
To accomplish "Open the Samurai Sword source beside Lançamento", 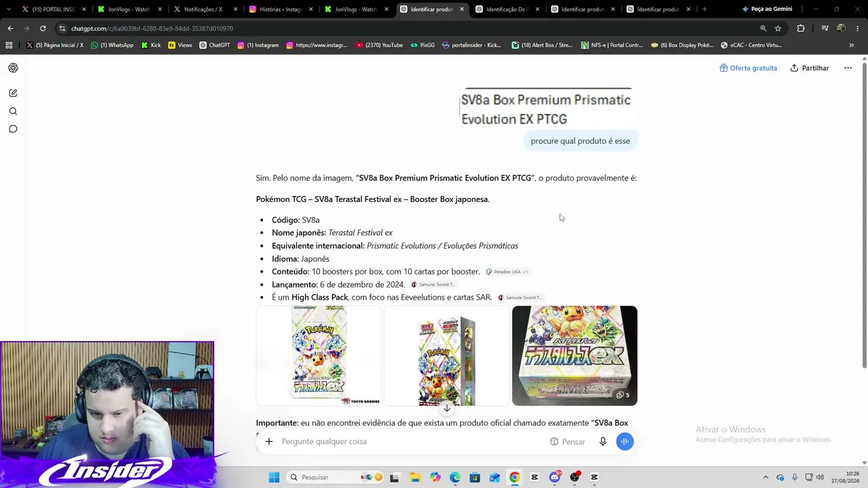I will click(434, 285).
